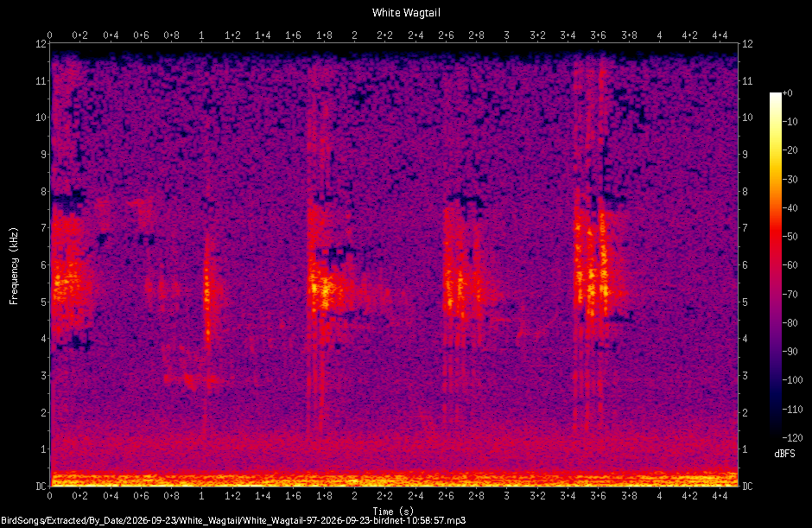Click the "-10" colorbar label
812x528 pixels.
click(x=790, y=122)
